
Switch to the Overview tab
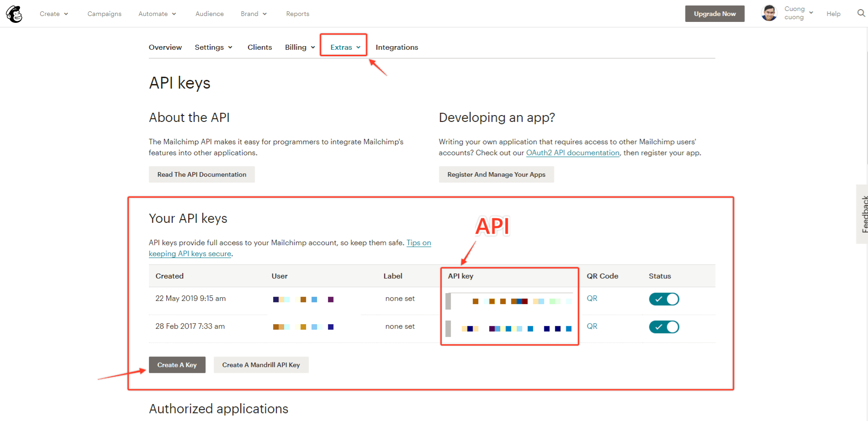165,47
